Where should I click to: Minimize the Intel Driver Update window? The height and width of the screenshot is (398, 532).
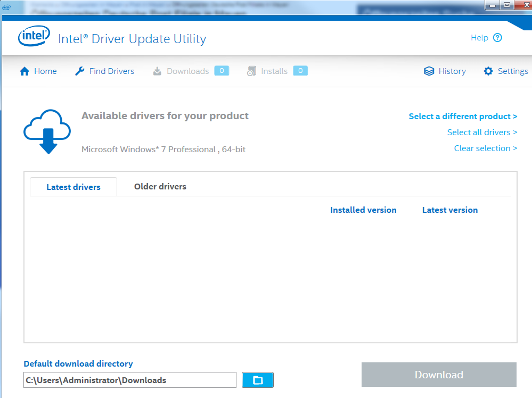pyautogui.click(x=493, y=5)
